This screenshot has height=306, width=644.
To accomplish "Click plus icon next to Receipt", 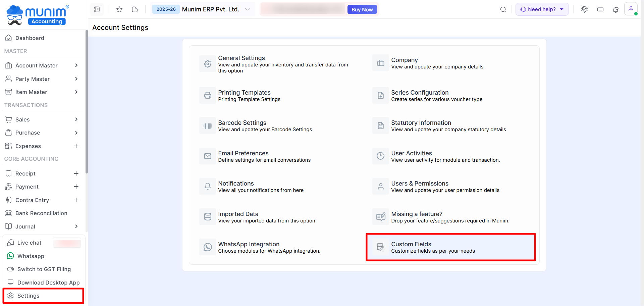I will tap(76, 173).
